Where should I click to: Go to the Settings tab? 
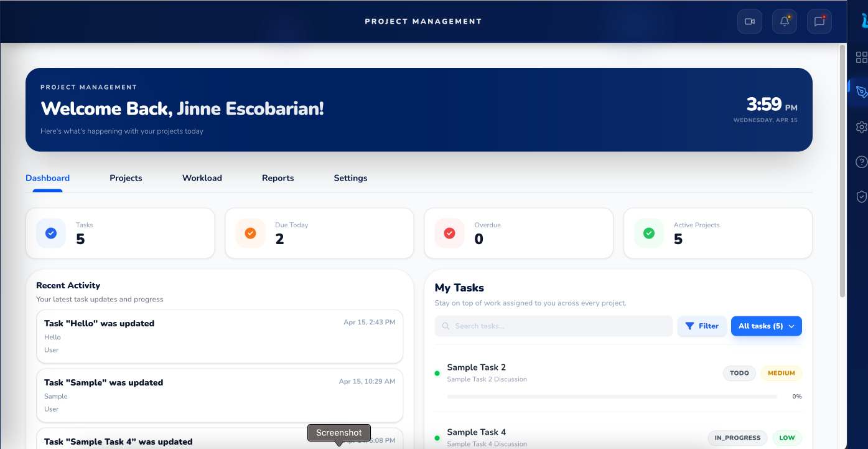coord(350,178)
